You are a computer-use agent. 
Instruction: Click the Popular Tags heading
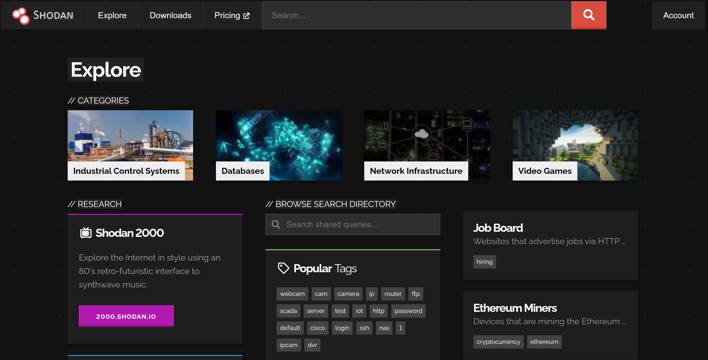point(325,269)
